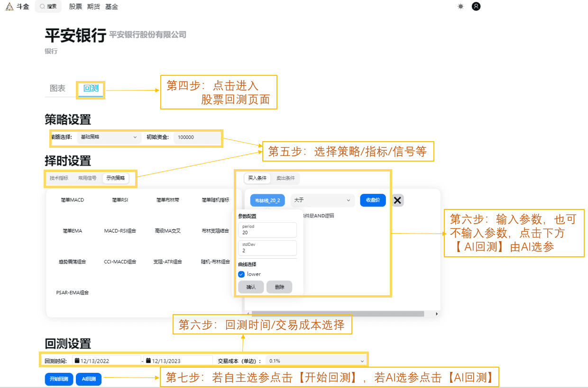Click the 初始资金 input field
The width and height of the screenshot is (588, 388).
click(197, 137)
